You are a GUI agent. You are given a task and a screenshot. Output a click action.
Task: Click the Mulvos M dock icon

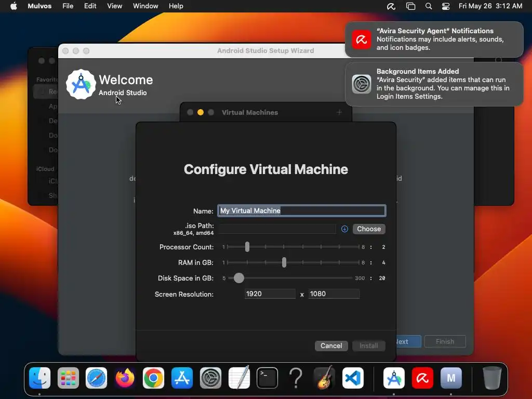pos(451,378)
